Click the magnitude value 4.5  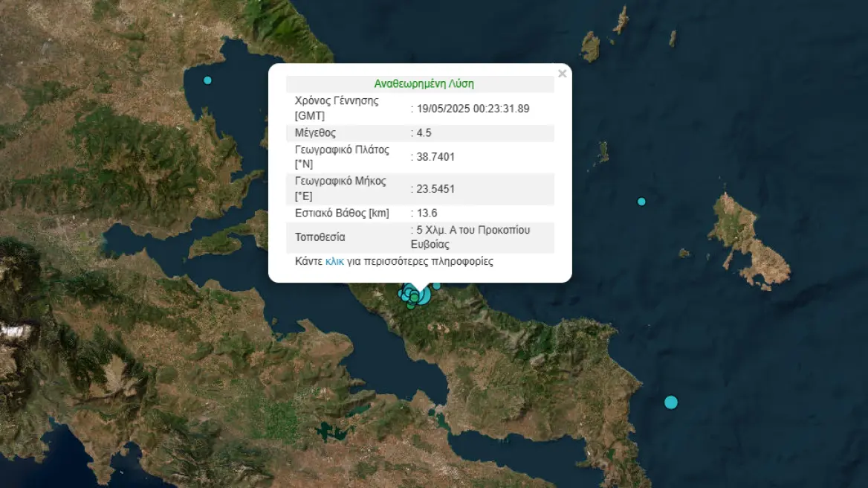point(424,133)
